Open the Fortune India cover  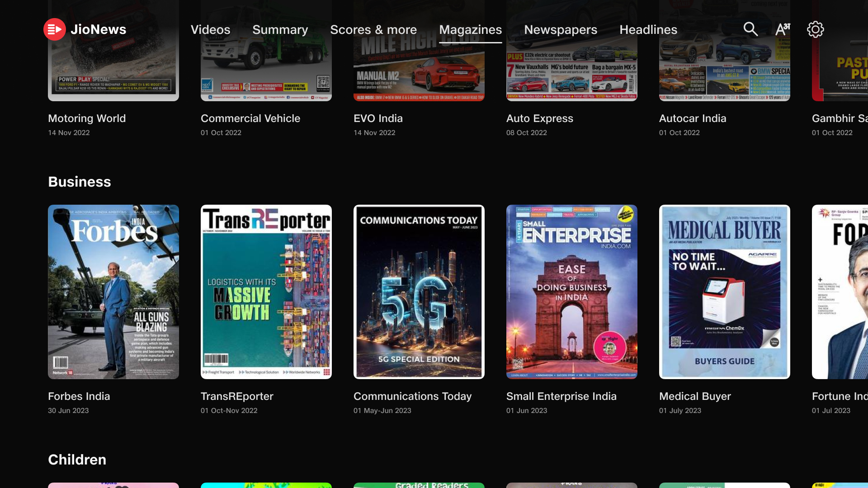pos(840,292)
